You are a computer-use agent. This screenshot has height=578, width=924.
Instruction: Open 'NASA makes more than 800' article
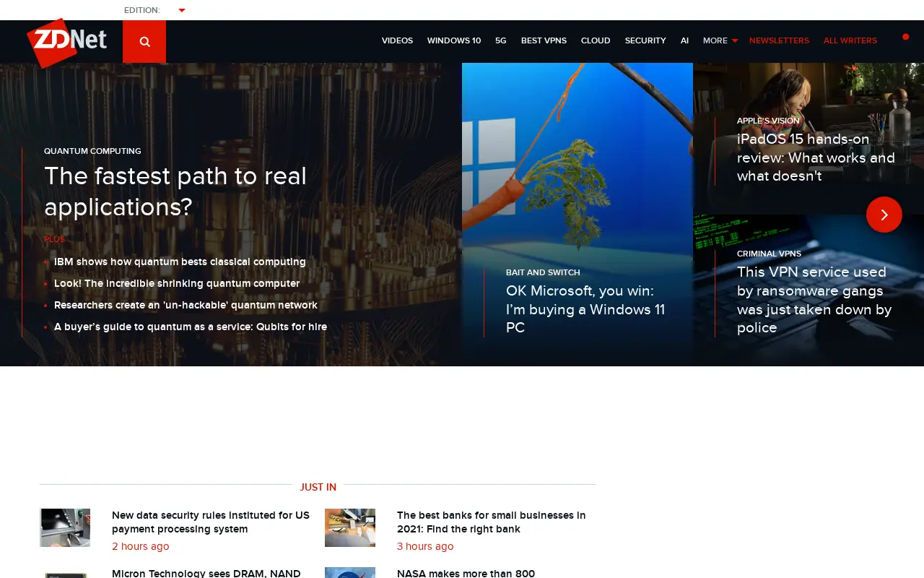click(466, 573)
